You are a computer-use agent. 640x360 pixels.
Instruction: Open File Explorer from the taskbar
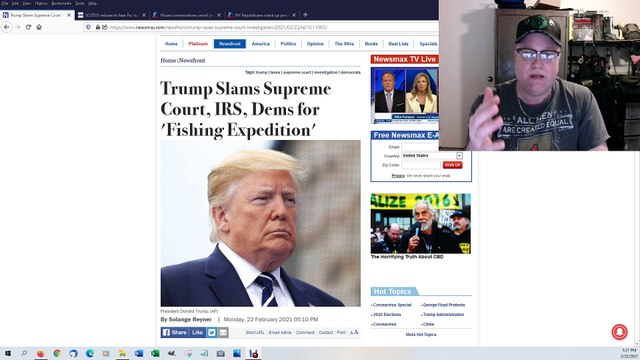pos(122,353)
